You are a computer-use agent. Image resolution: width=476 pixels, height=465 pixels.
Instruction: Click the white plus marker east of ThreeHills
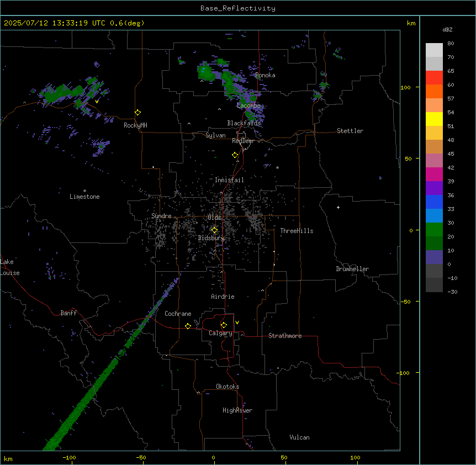click(338, 207)
